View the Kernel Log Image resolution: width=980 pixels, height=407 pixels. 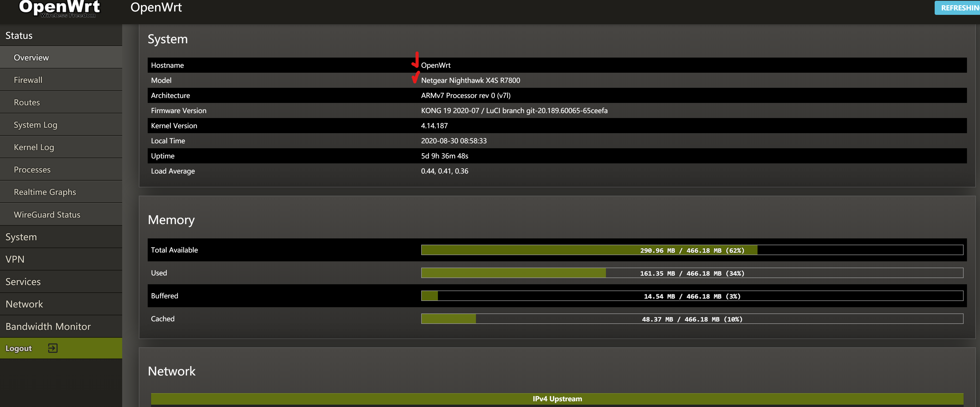(x=61, y=147)
